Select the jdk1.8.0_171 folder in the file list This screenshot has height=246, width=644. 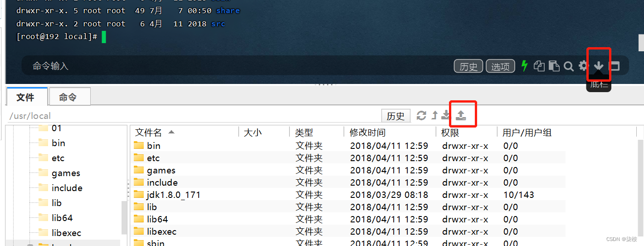click(x=173, y=195)
